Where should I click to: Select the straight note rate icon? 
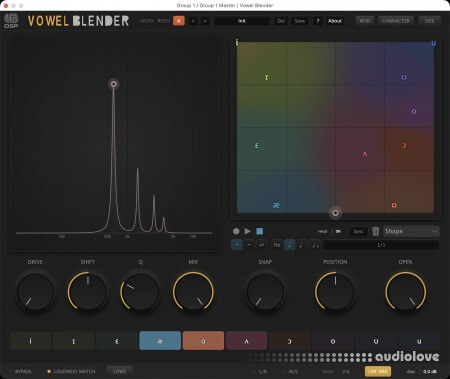click(x=290, y=245)
